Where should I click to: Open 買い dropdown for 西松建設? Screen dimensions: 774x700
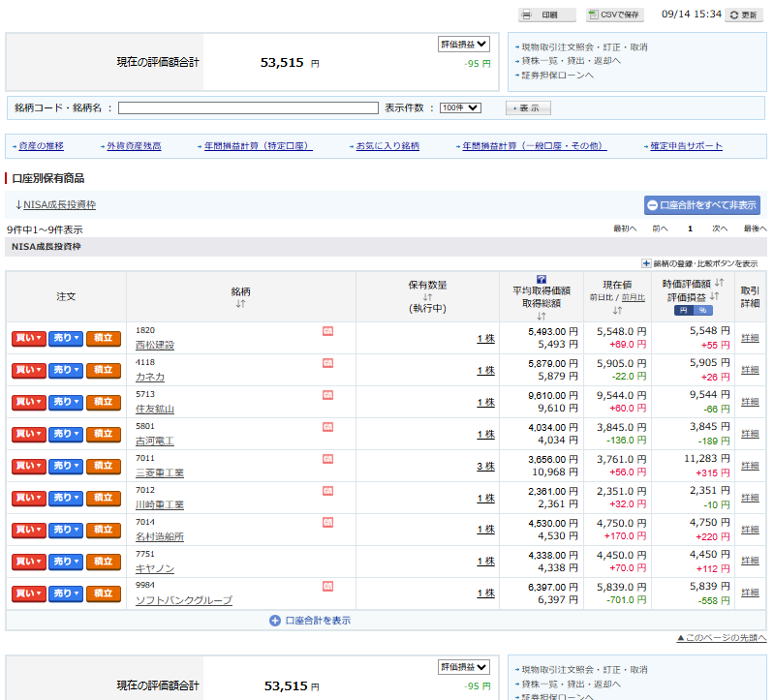[29, 339]
